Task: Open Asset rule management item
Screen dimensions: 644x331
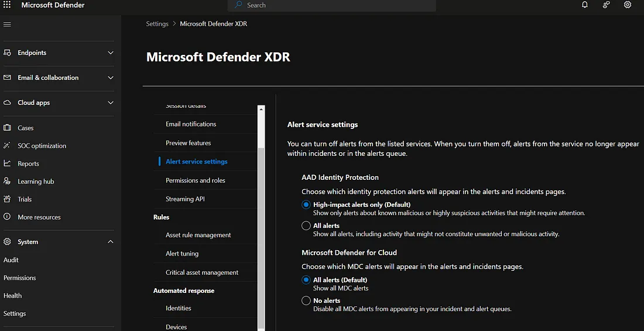Action: pos(198,235)
